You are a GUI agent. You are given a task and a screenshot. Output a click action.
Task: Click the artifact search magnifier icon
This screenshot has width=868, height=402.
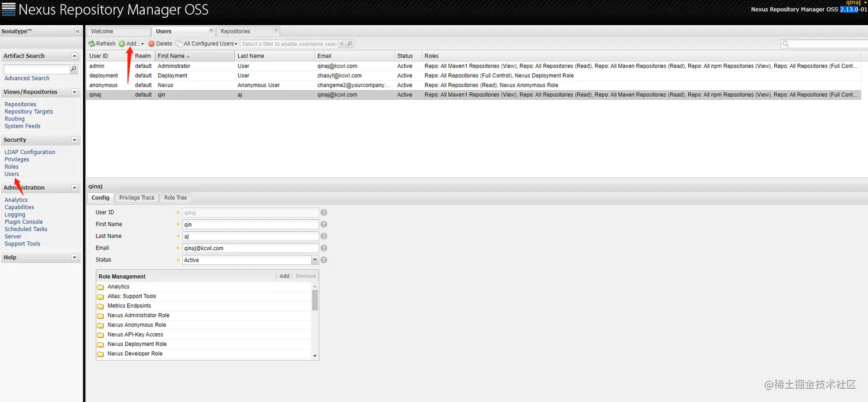tap(73, 69)
